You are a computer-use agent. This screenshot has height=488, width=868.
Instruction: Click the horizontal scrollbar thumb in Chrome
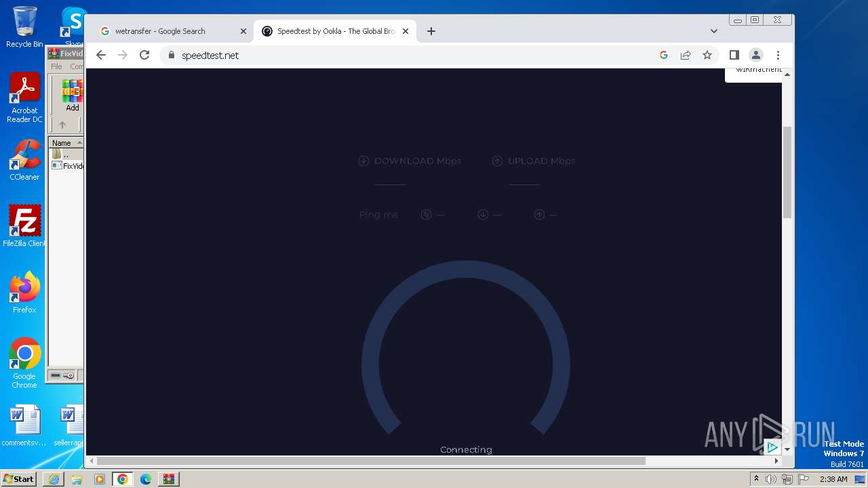[x=372, y=461]
